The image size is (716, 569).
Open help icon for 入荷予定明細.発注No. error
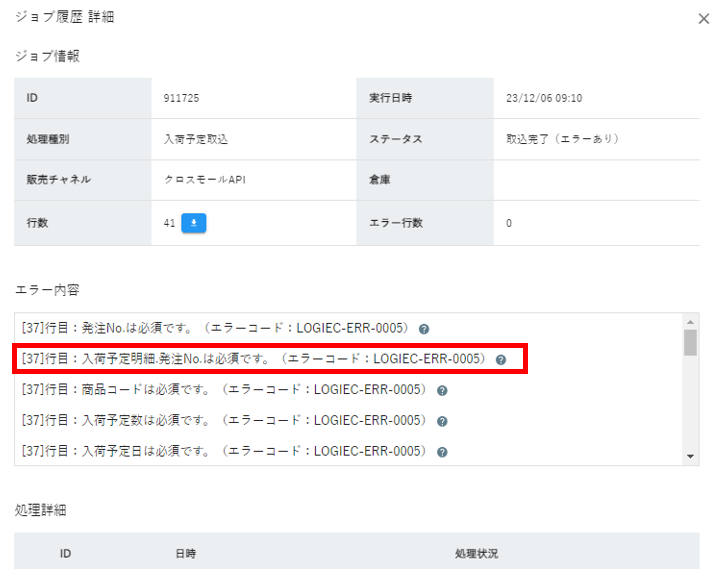coord(501,359)
